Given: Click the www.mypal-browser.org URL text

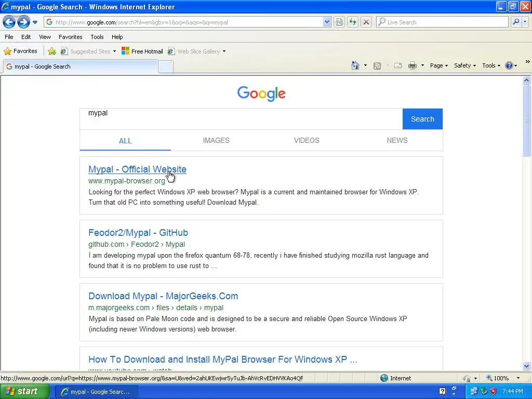Looking at the screenshot, I should click(x=127, y=181).
